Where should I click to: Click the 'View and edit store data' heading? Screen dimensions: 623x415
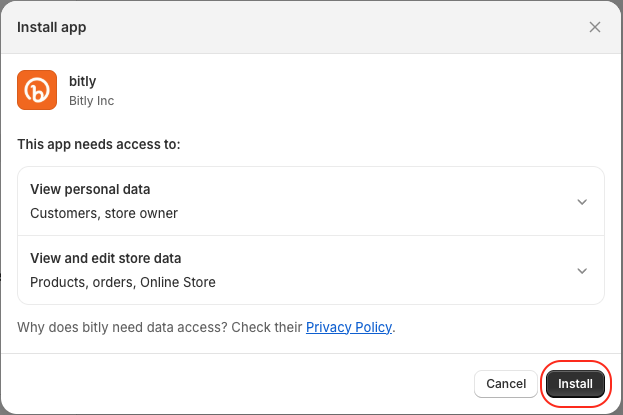tap(106, 258)
